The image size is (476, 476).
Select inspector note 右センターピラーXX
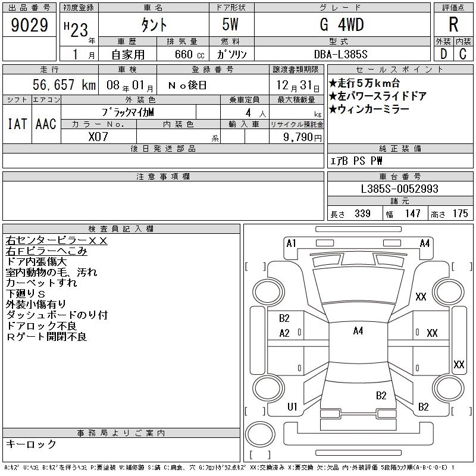click(57, 240)
